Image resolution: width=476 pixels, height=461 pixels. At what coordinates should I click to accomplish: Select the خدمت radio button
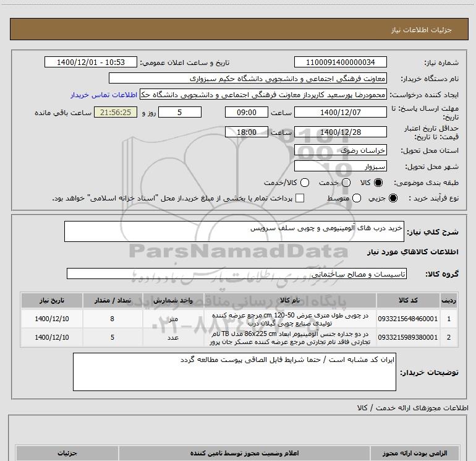[x=346, y=183]
